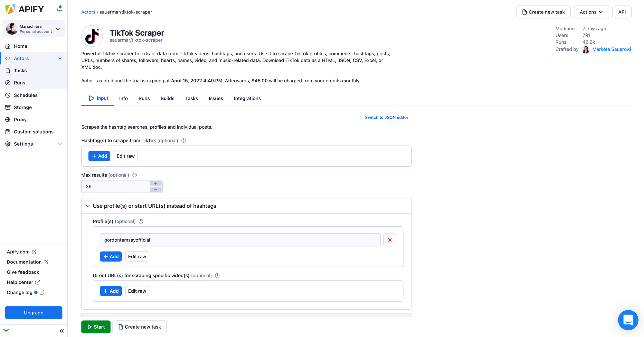Click the gordontamsayofficial profile input
Image resolution: width=644 pixels, height=337 pixels.
240,240
